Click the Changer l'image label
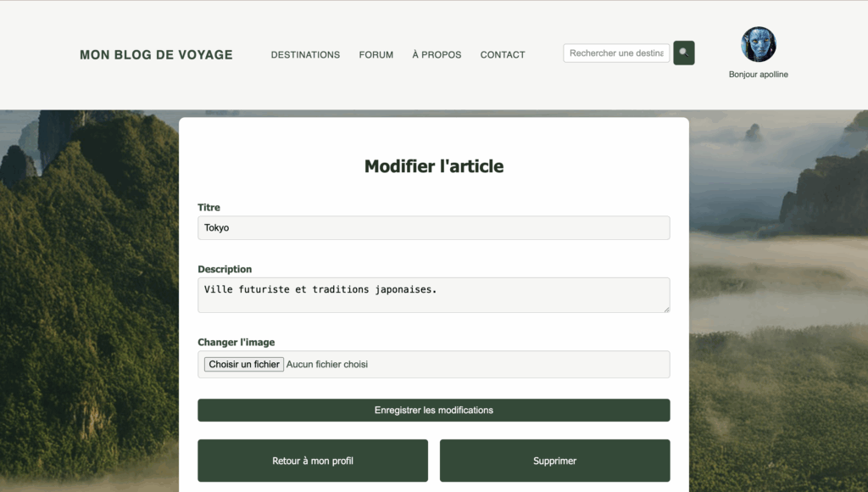 coord(236,343)
